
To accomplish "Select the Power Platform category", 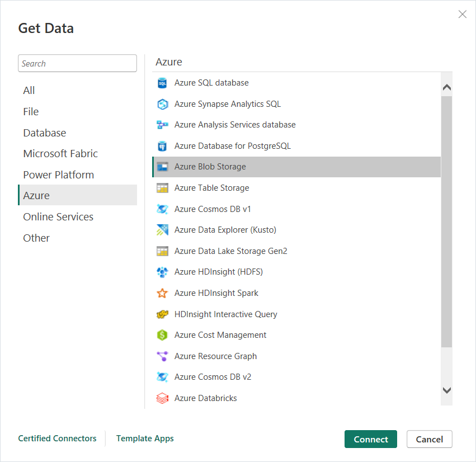I will pos(77,175).
